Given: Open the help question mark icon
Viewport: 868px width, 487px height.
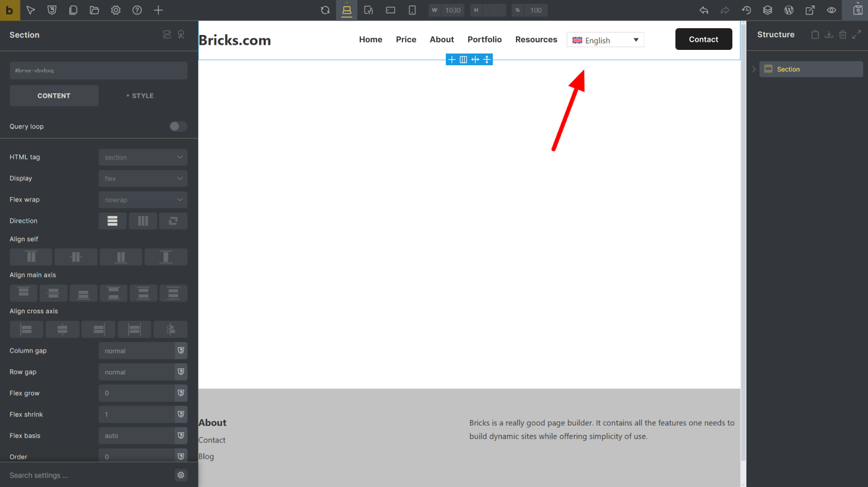Looking at the screenshot, I should pyautogui.click(x=137, y=10).
